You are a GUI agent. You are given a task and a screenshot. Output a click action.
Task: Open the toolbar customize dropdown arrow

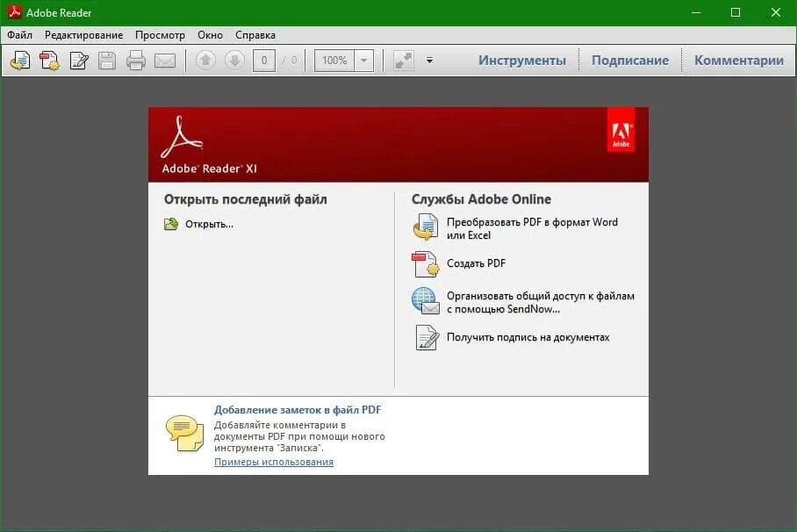point(429,61)
